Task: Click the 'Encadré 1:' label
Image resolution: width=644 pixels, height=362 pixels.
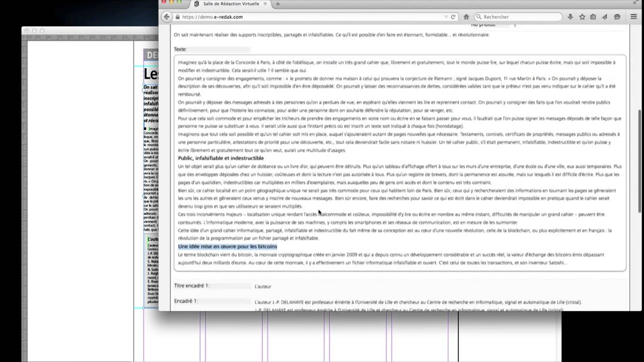Action: [186, 301]
